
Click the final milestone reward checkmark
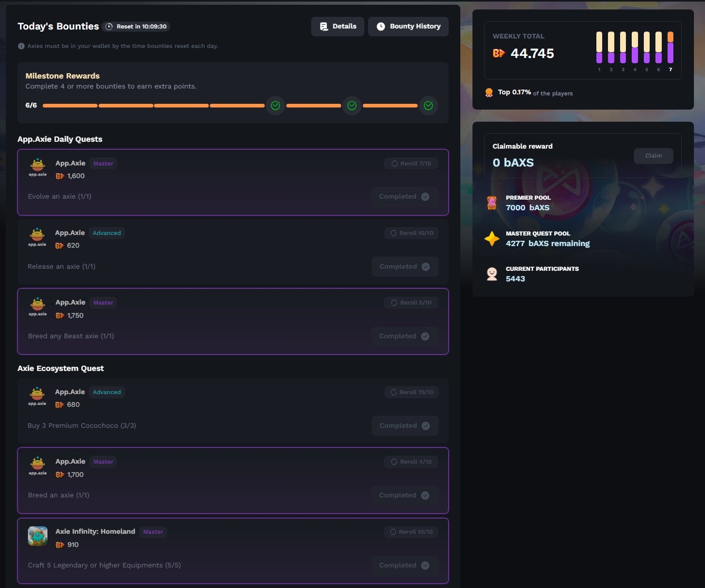[428, 105]
